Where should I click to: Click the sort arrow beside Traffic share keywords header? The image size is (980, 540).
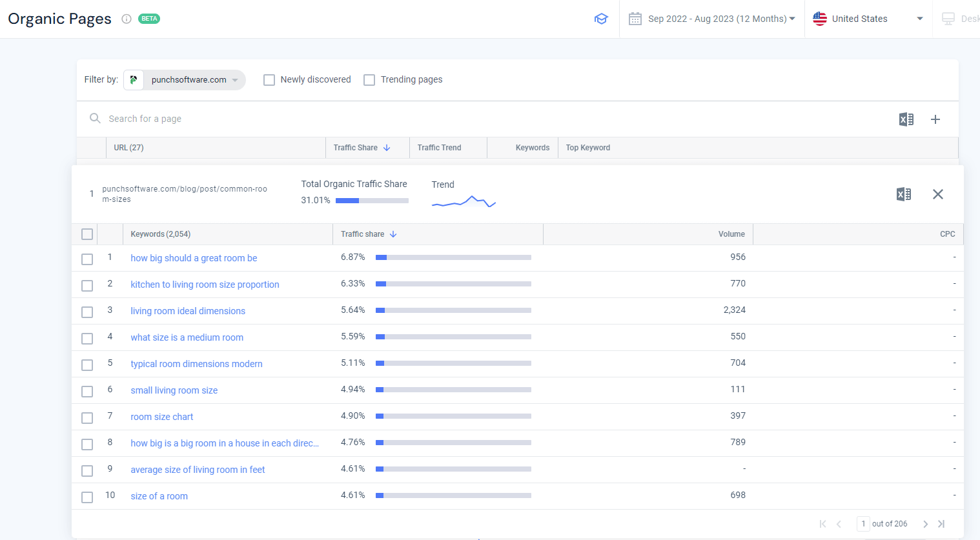(393, 234)
